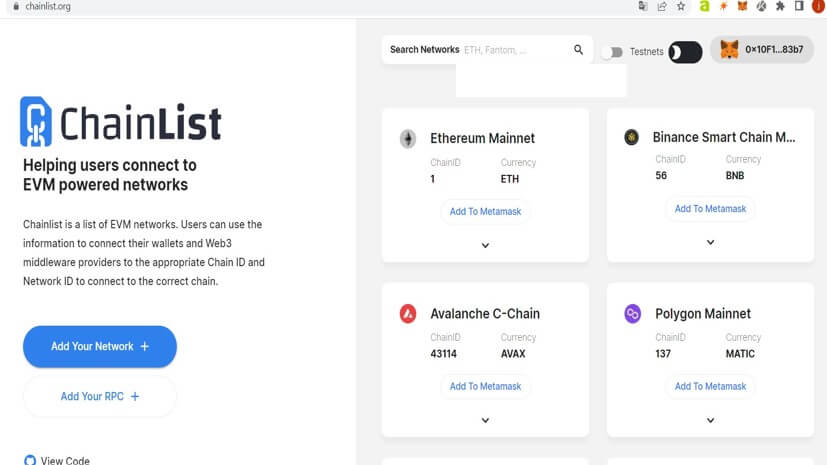This screenshot has width=827, height=465.
Task: Toggle the Testnets switch
Action: point(612,52)
